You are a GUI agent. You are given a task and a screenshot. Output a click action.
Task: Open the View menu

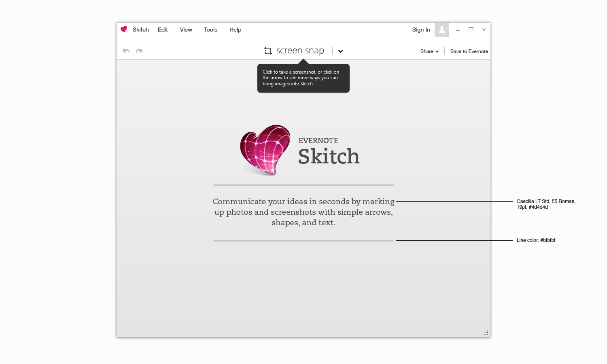tap(186, 30)
